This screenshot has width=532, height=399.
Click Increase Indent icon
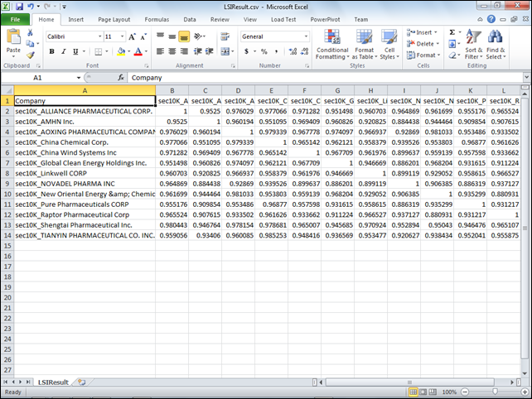(x=209, y=51)
